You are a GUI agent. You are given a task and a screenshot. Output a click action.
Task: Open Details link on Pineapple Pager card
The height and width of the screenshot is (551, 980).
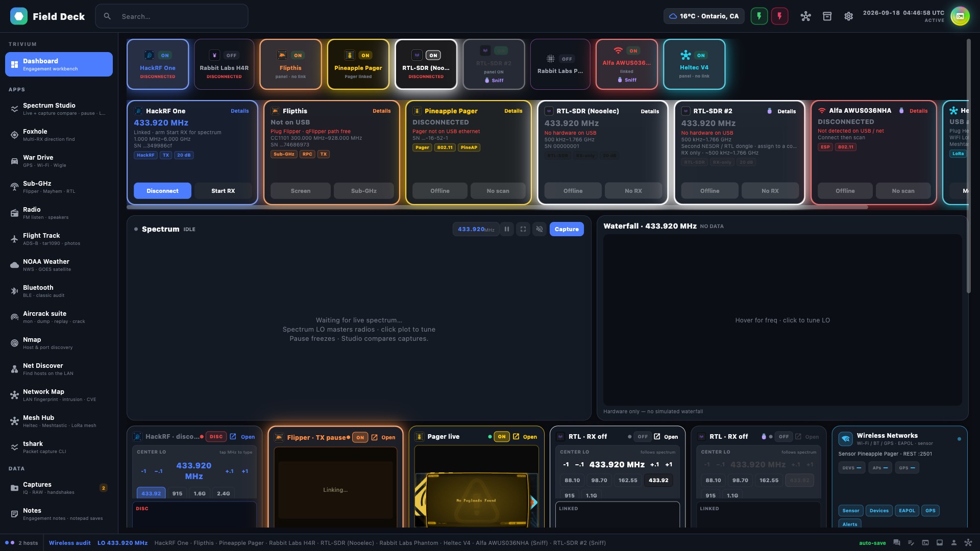(513, 111)
